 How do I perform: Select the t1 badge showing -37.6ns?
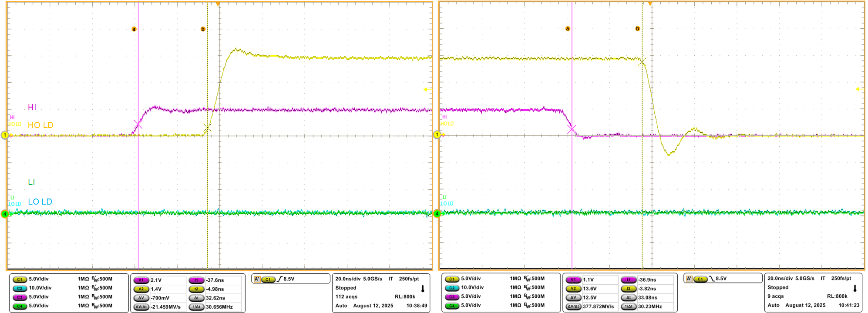click(196, 280)
